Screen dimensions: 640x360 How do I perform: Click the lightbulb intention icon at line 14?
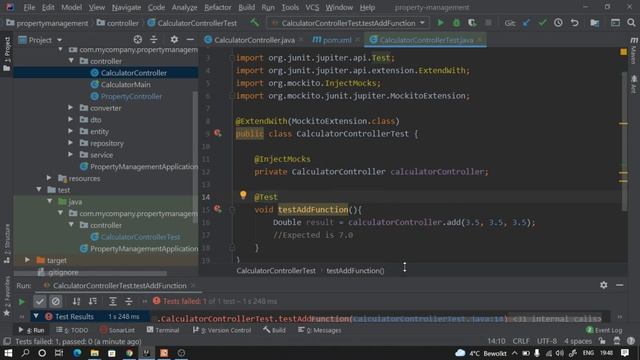pos(243,195)
